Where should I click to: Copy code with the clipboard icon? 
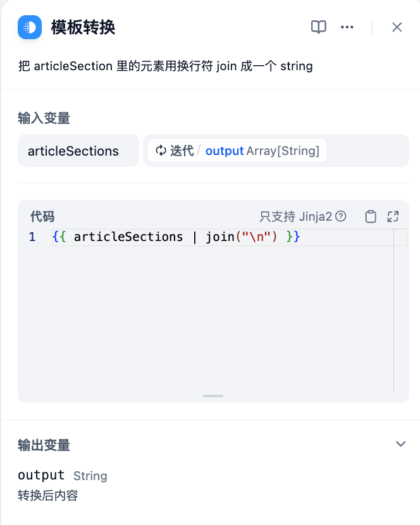coord(371,216)
